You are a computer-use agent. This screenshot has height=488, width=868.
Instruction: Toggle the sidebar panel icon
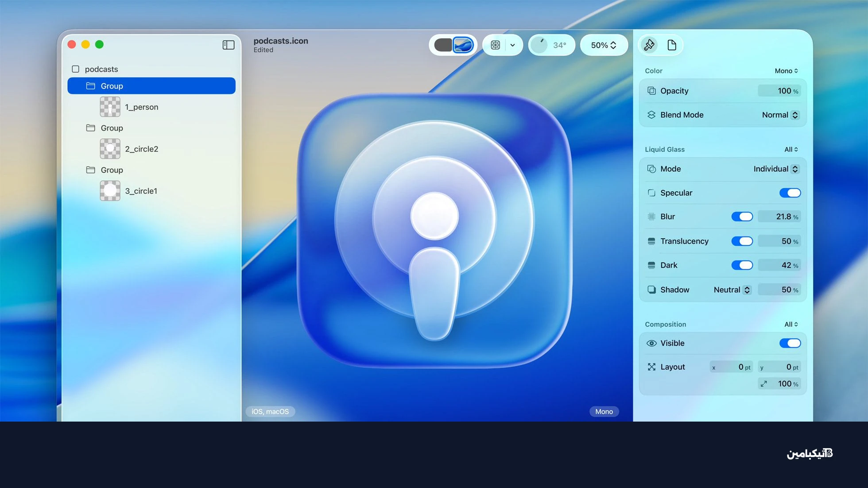[228, 45]
